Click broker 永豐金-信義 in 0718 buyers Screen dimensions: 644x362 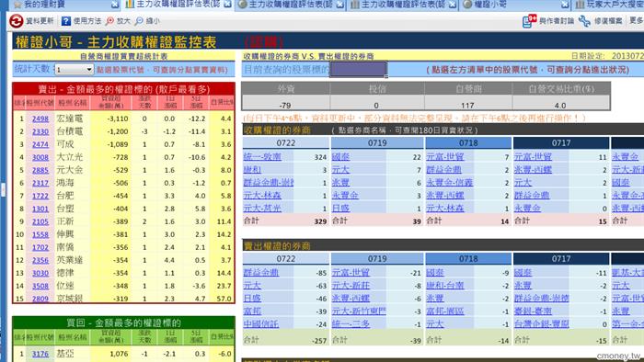point(449,183)
